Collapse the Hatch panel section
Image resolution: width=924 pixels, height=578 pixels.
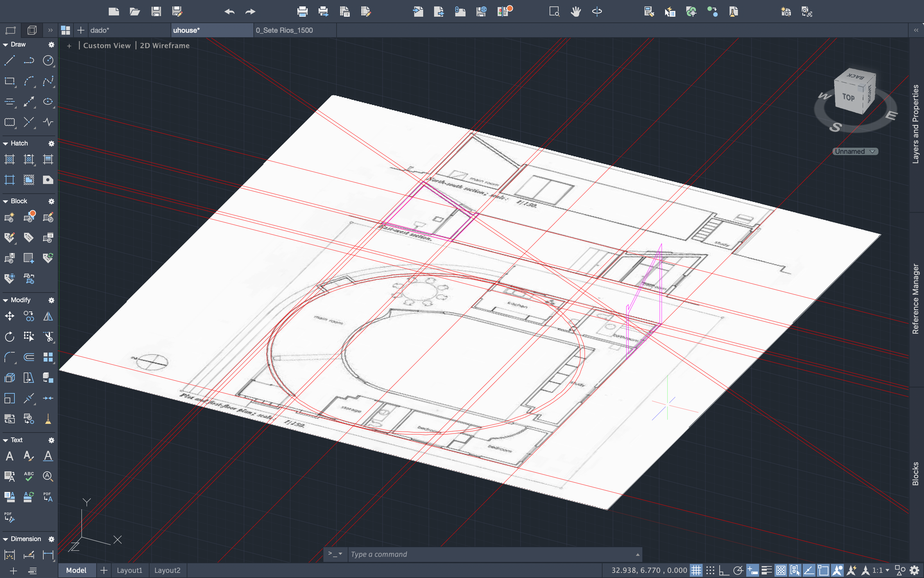point(5,143)
